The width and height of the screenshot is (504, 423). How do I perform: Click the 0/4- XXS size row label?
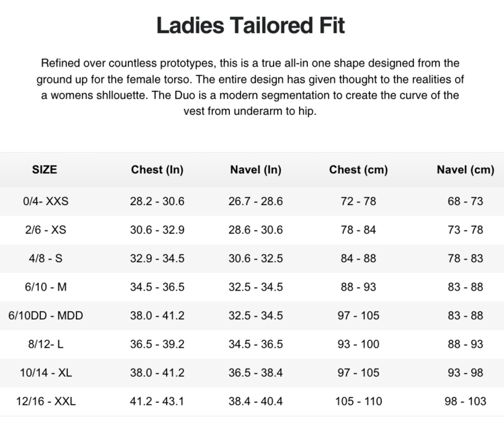coord(46,201)
